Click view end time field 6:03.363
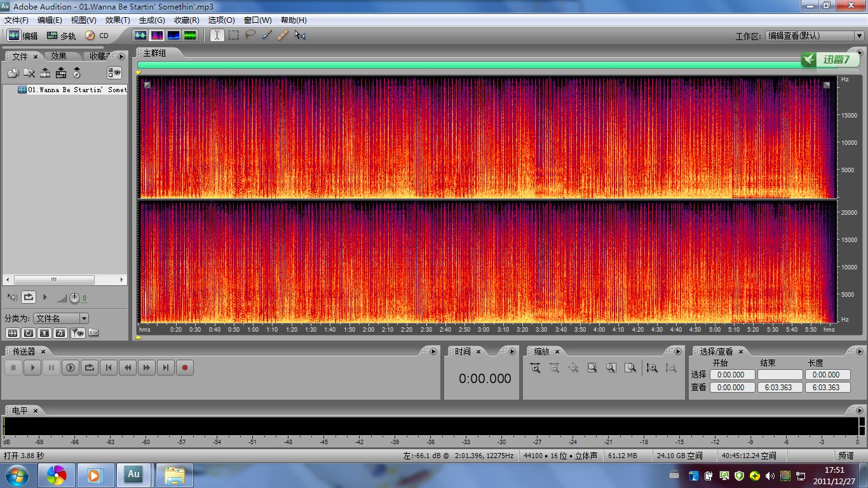 point(780,387)
